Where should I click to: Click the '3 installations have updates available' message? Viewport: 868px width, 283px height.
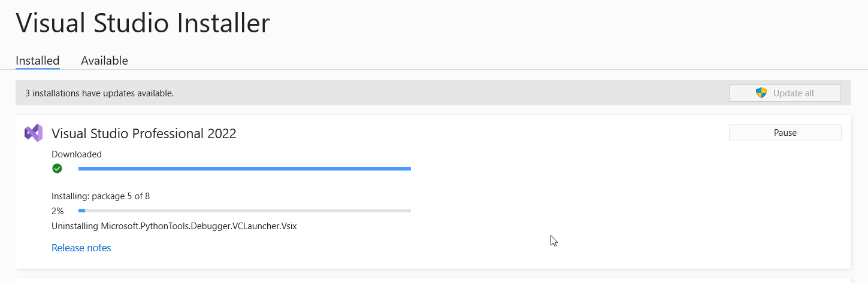[99, 93]
